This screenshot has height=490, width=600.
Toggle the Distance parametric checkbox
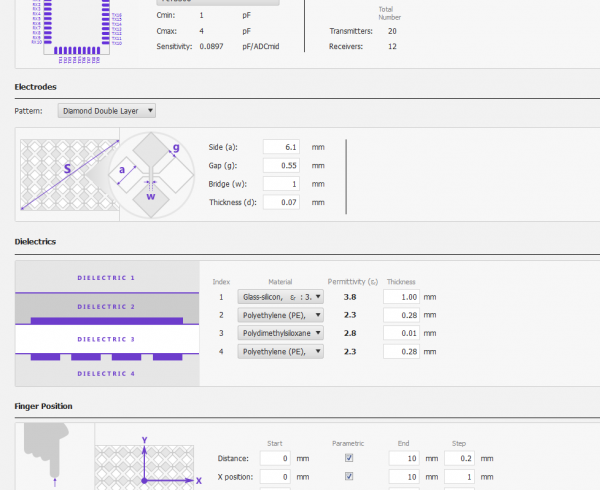349,458
